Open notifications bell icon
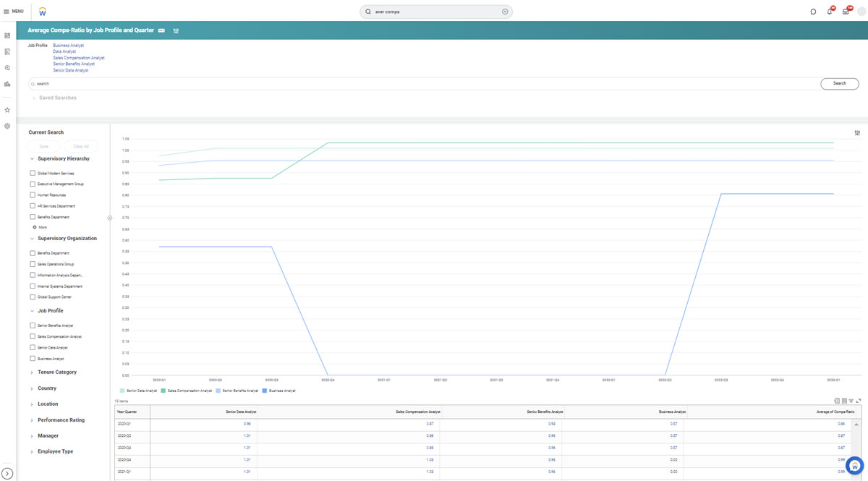 [830, 11]
